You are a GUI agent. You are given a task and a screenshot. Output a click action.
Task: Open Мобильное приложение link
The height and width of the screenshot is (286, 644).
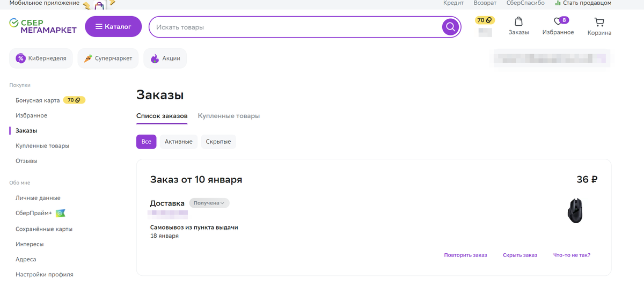(x=44, y=3)
